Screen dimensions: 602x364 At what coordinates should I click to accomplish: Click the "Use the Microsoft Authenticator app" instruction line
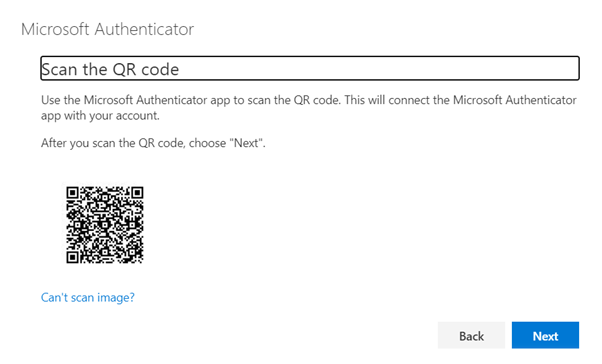(x=309, y=100)
